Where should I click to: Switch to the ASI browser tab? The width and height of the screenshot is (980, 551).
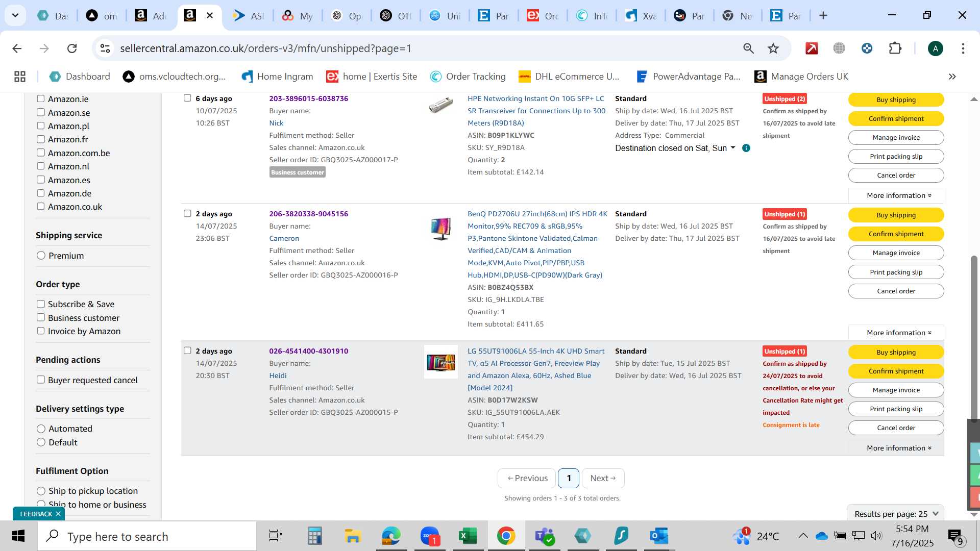(248, 15)
